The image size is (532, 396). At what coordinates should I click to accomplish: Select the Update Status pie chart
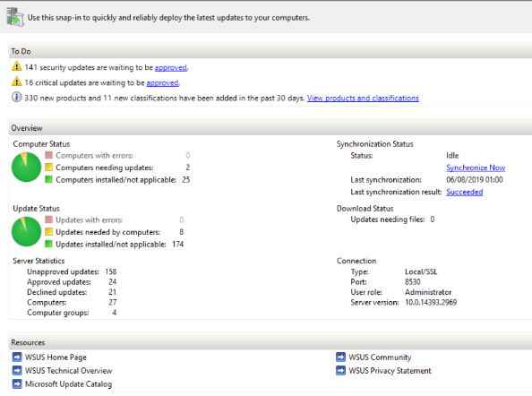click(x=27, y=231)
